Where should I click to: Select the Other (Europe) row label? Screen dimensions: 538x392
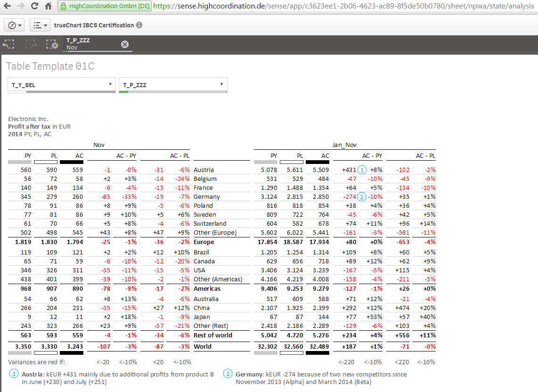[215, 232]
